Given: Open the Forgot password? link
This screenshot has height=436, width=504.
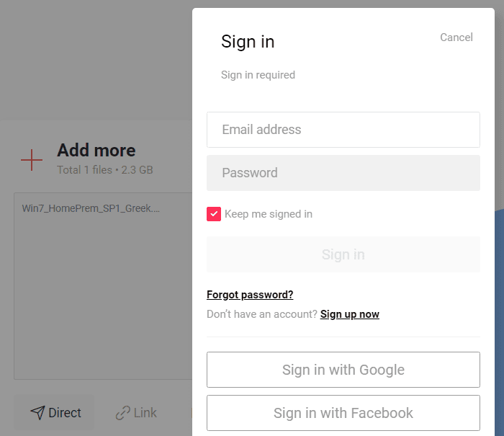Looking at the screenshot, I should (x=250, y=295).
